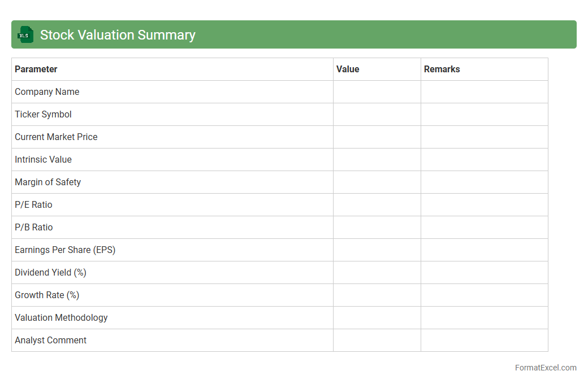
Task: Select the Remarks column header
Action: pyautogui.click(x=442, y=69)
